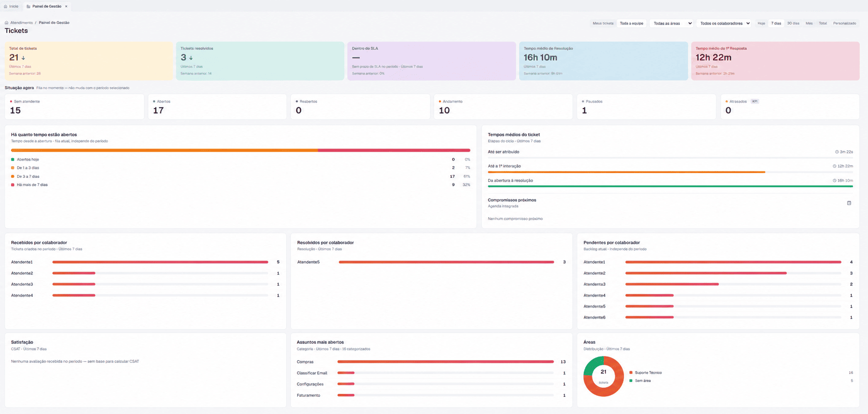The image size is (868, 414).
Task: Click the green Da abertura à resolução bar
Action: [670, 186]
